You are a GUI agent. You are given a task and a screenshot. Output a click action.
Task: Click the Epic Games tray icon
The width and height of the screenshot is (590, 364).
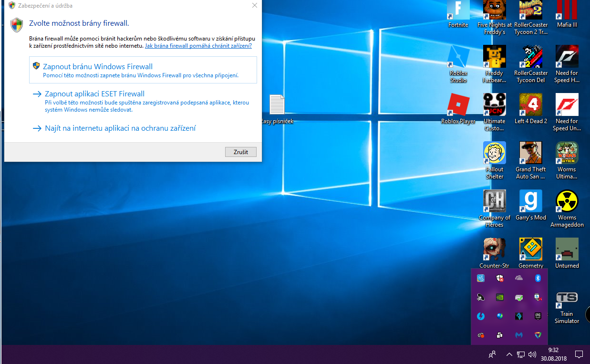538,316
